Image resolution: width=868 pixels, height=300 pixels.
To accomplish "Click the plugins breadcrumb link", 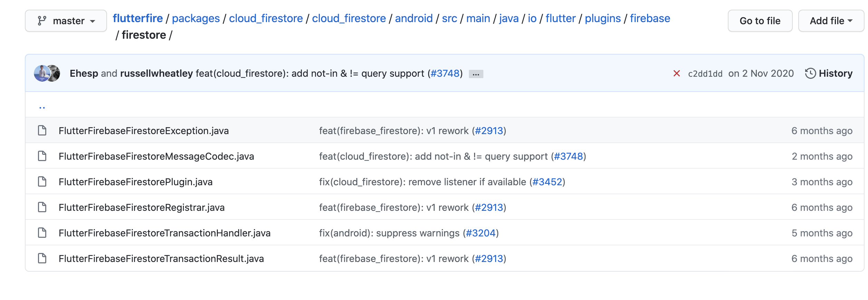I will (x=602, y=18).
